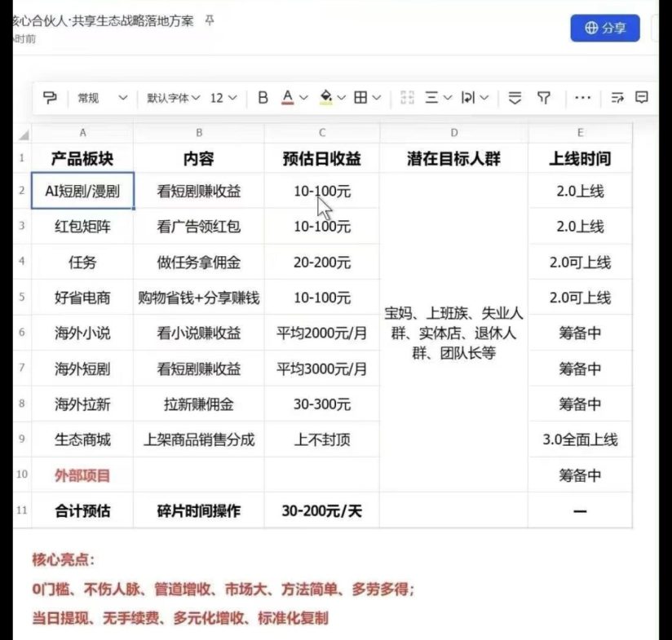The image size is (672, 640).
Task: Expand the borders dropdown arrow
Action: coord(376,98)
